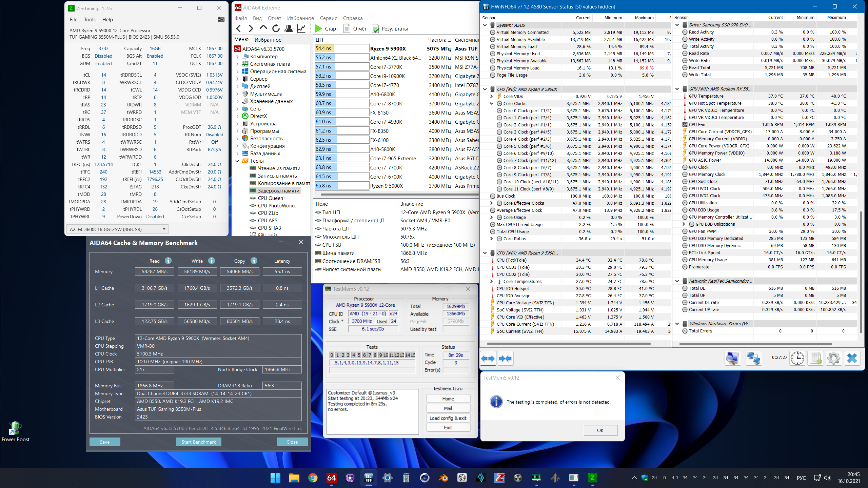Image resolution: width=868 pixels, height=488 pixels.
Task: Click HWiNFO blue X close sensors icon
Action: [852, 358]
